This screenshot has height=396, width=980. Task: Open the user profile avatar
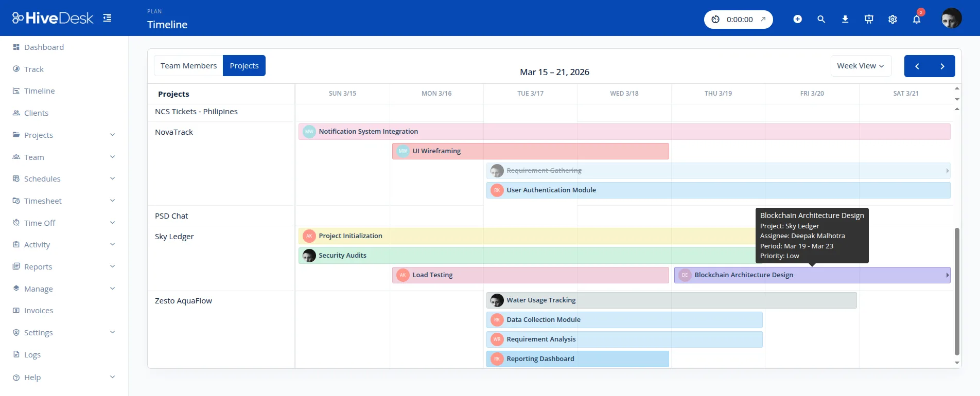[x=951, y=19]
